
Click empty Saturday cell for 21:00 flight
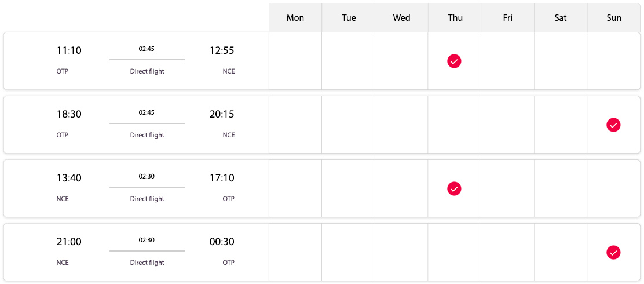561,252
